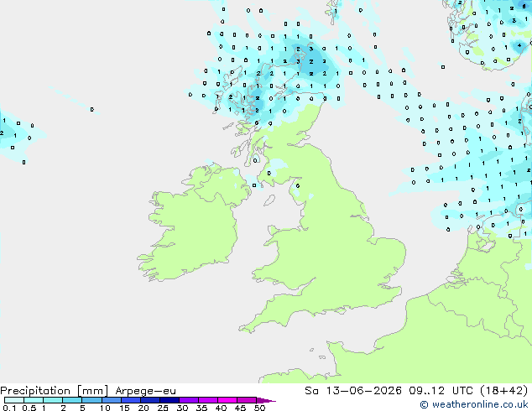Click the weatheronline.co.uk copyright link
Image resolution: width=532 pixels, height=411 pixels.
pyautogui.click(x=473, y=404)
